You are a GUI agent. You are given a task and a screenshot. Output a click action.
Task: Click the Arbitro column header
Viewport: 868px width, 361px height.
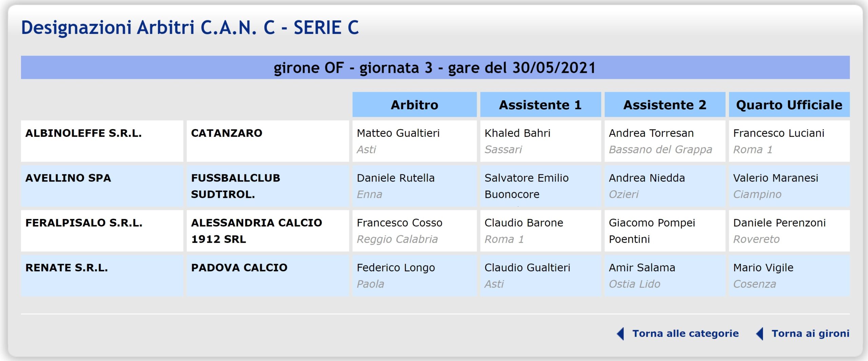pyautogui.click(x=414, y=105)
